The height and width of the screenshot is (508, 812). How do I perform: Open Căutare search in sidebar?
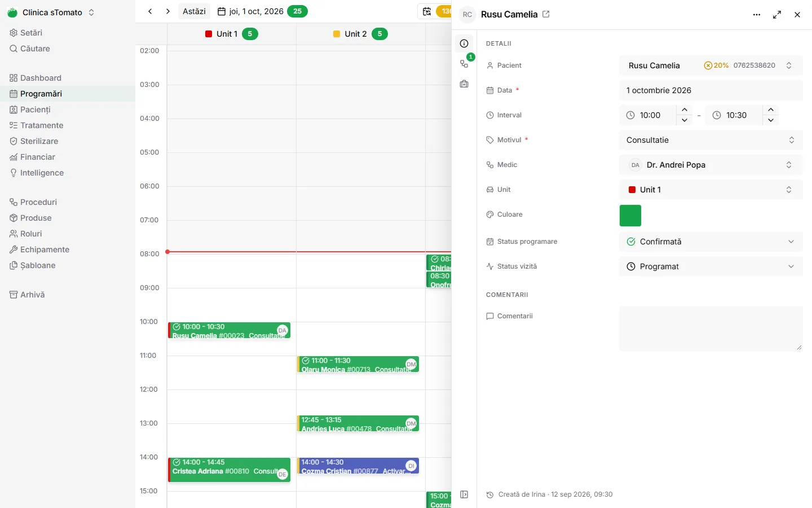click(x=68, y=49)
